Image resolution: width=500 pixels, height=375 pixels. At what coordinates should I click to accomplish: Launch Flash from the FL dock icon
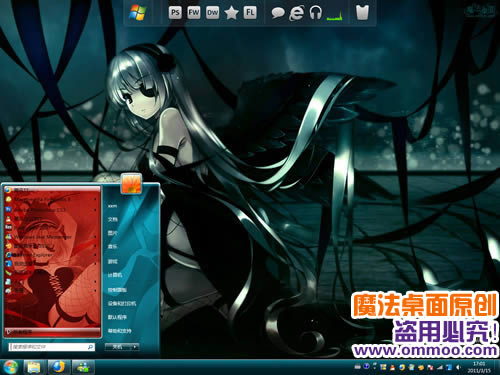[250, 13]
